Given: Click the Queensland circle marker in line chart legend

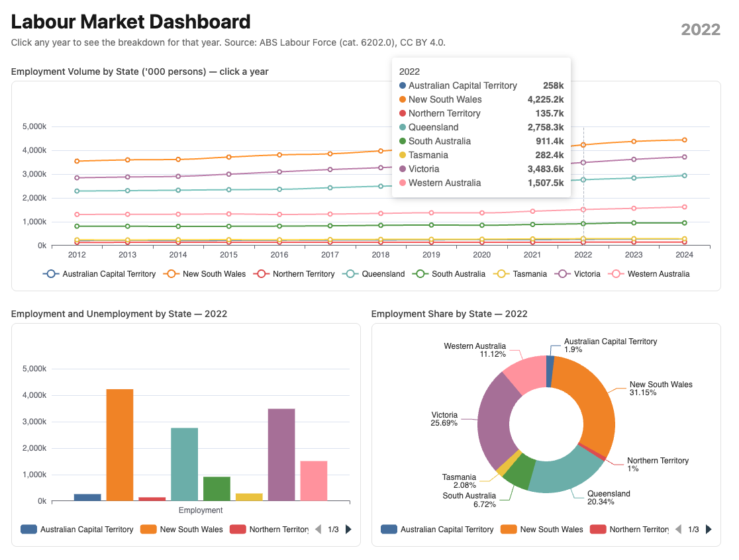Looking at the screenshot, I should click(x=350, y=273).
